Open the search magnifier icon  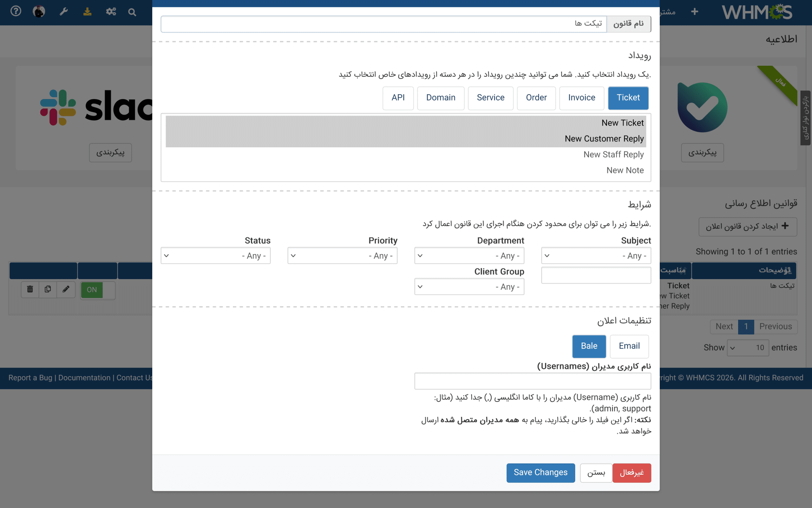coord(132,12)
